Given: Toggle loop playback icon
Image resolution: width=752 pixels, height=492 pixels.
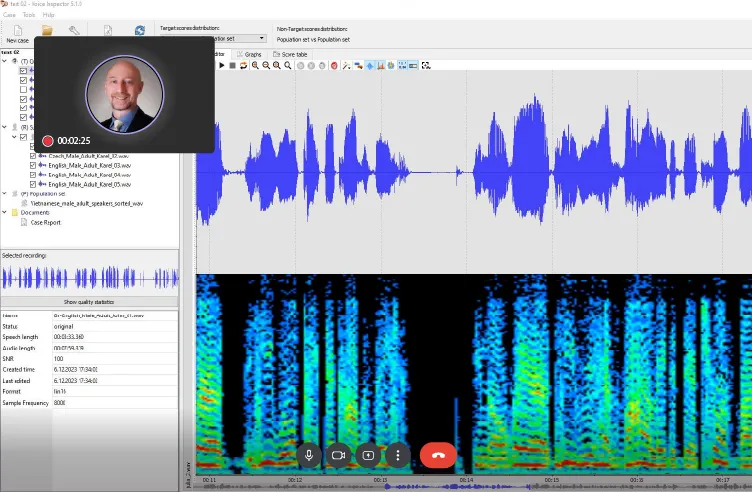Looking at the screenshot, I should tap(243, 65).
